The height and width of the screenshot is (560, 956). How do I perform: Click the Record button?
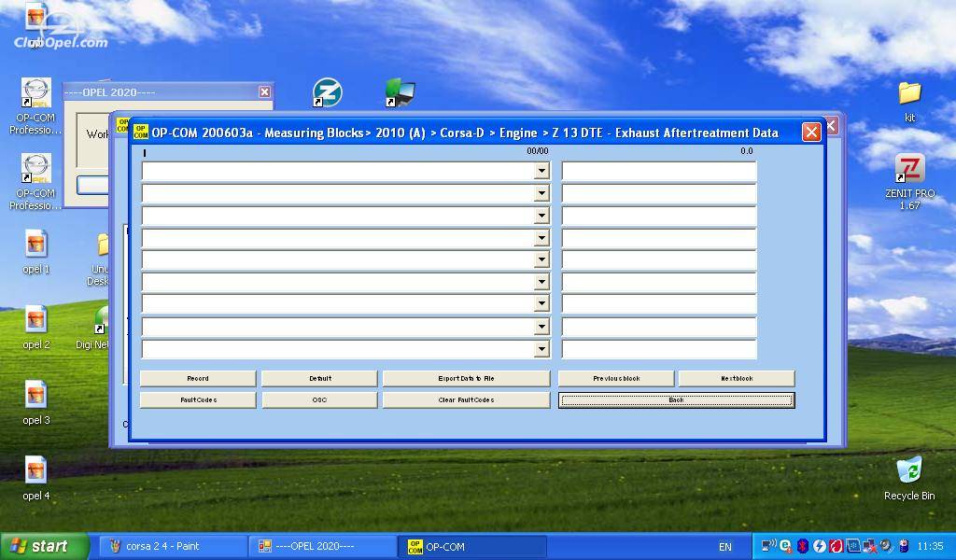pos(198,378)
